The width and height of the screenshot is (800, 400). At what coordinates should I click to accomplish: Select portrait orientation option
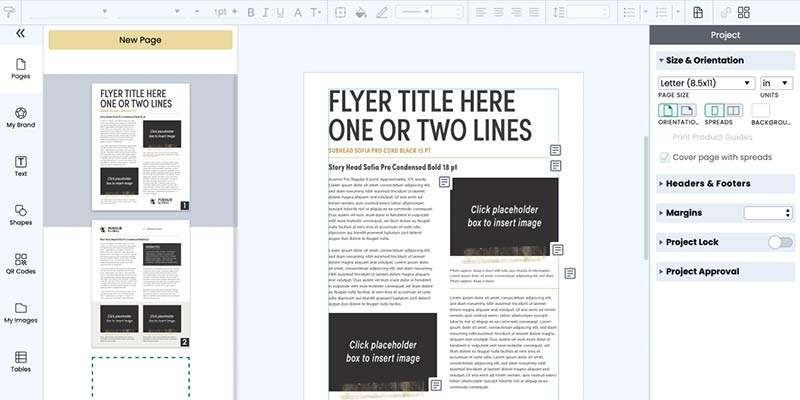[x=666, y=111]
